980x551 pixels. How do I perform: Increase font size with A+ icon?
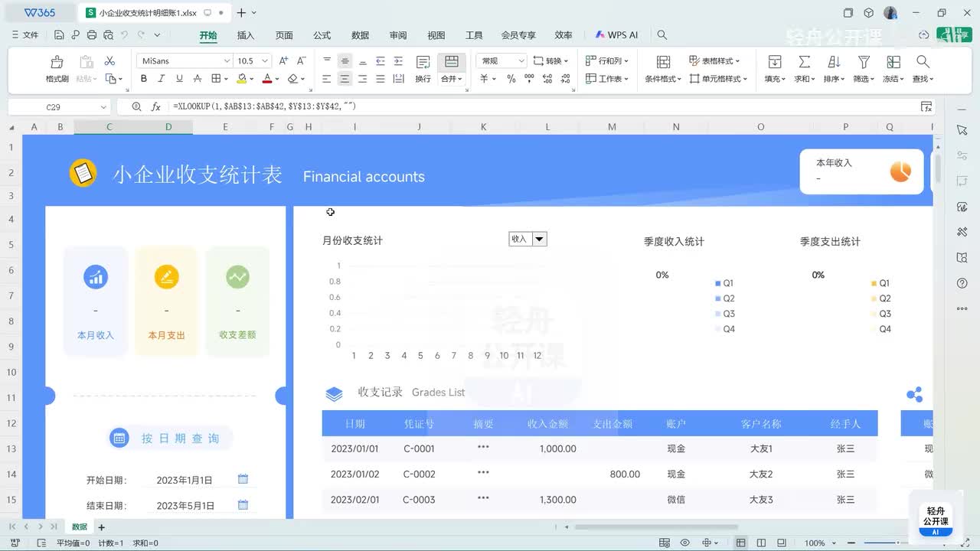[x=283, y=60]
